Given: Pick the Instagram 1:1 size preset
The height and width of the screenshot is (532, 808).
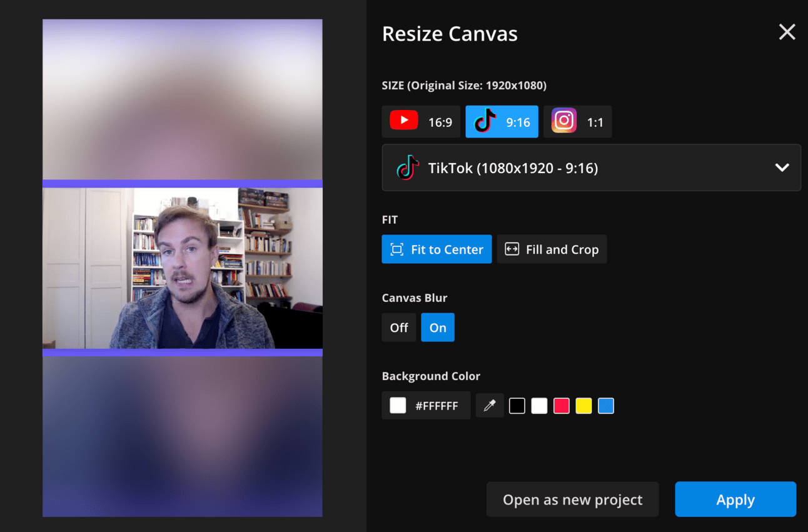Looking at the screenshot, I should tap(577, 122).
